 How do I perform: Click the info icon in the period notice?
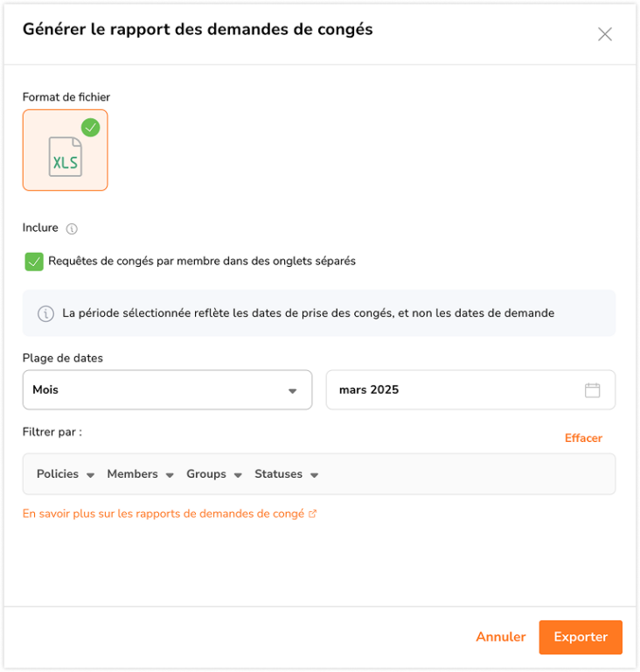[45, 314]
